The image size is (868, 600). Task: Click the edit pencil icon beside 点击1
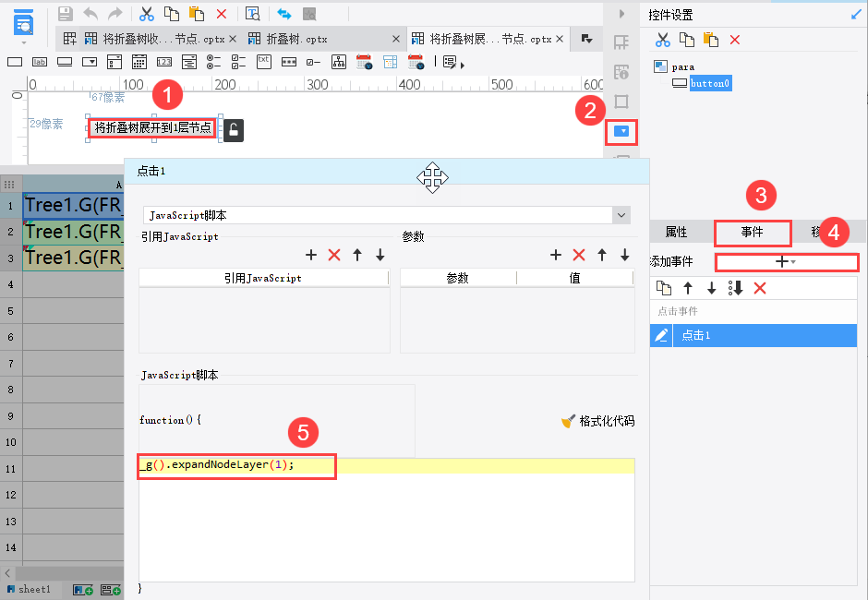[x=661, y=335]
